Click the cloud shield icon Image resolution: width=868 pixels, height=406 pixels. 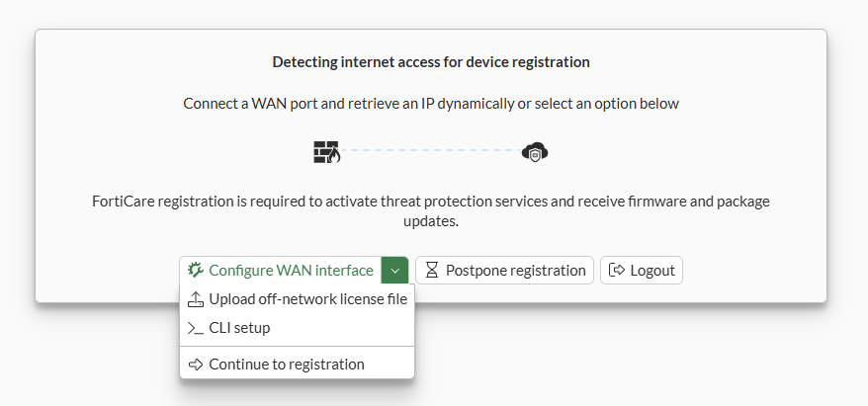pos(535,152)
